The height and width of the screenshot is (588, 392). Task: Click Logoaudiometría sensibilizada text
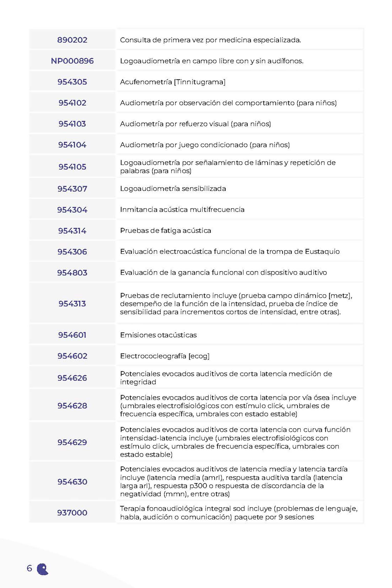click(x=173, y=189)
